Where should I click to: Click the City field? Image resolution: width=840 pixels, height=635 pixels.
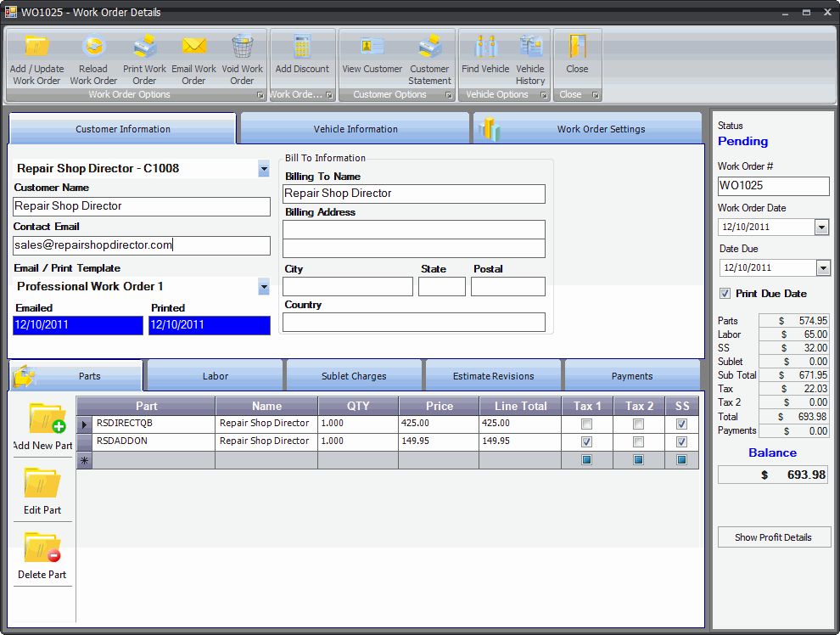tap(348, 286)
